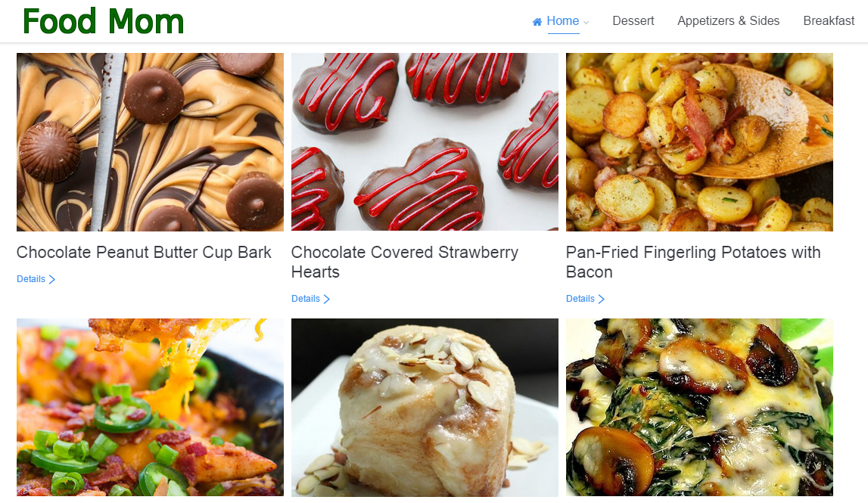Click the arrow after Strawberry Hearts Details
The height and width of the screenshot is (503, 868).
click(x=327, y=300)
